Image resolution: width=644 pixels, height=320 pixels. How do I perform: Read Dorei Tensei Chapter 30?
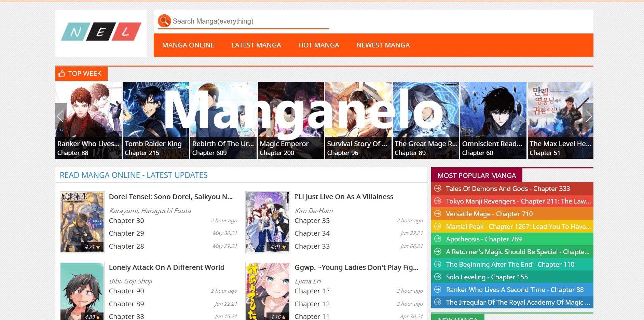tap(126, 221)
